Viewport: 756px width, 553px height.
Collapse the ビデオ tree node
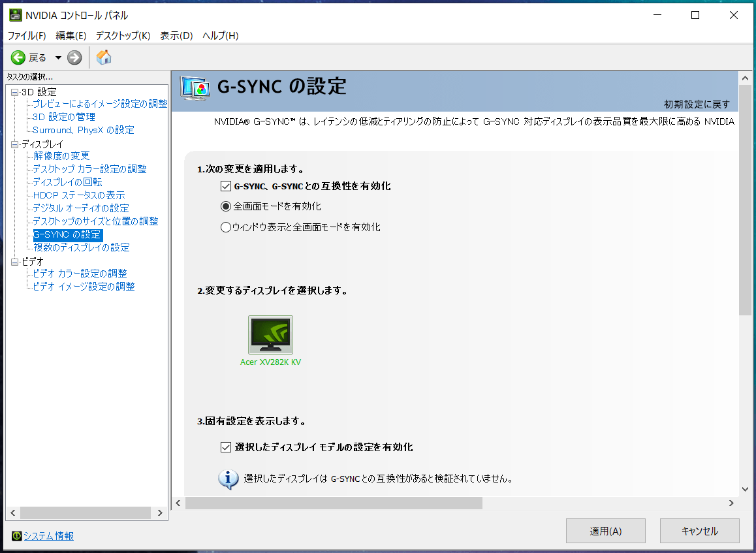coord(15,262)
